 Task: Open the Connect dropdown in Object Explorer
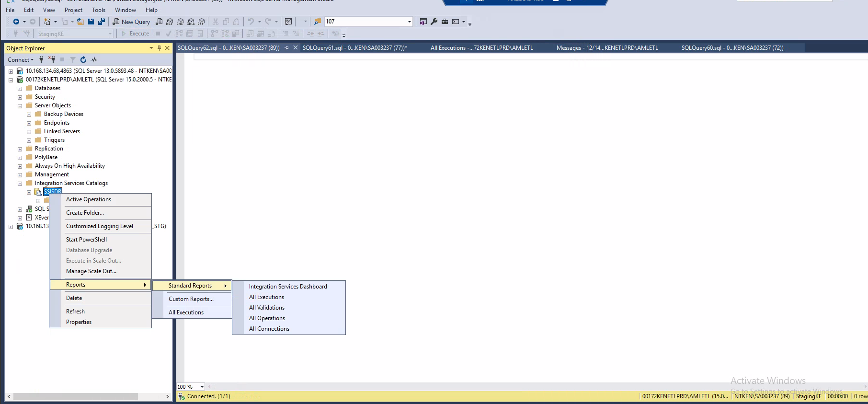(x=21, y=59)
